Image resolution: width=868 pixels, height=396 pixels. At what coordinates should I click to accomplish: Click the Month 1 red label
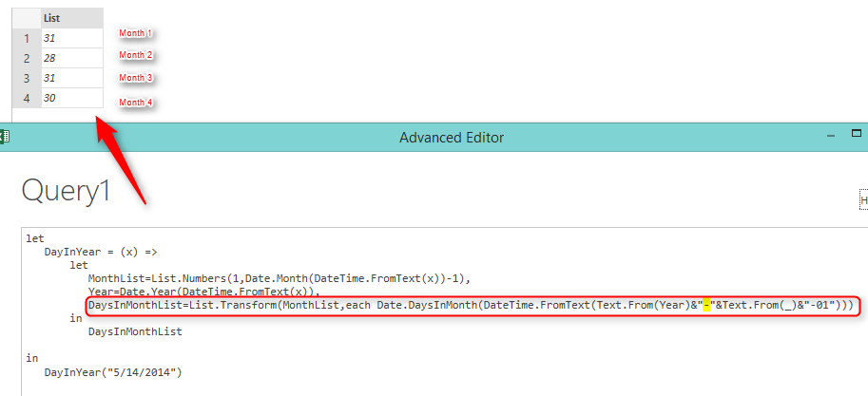tap(136, 33)
